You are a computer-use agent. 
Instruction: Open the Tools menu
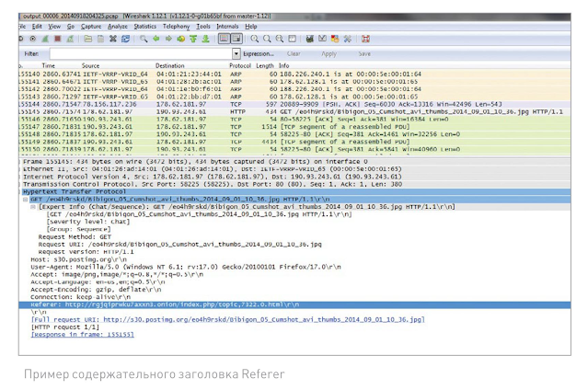click(x=203, y=27)
